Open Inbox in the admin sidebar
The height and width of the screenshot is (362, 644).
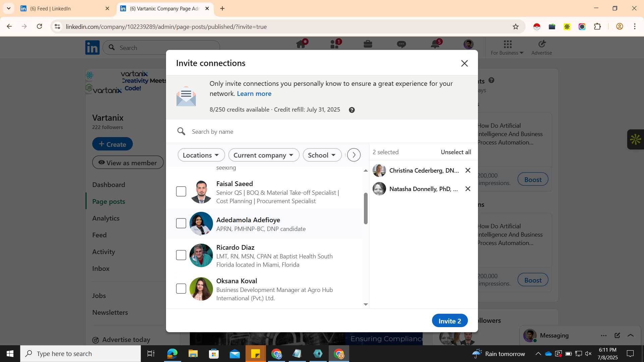point(101,268)
